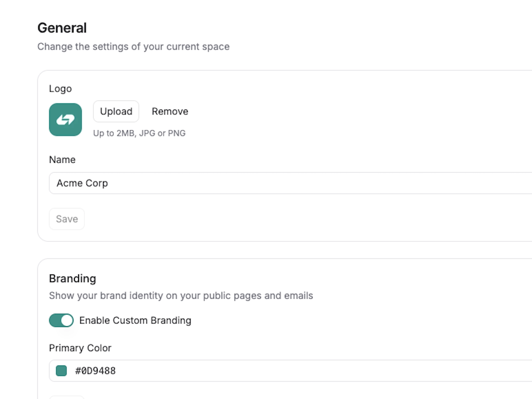Click the Name field label
532x399 pixels.
pos(62,159)
